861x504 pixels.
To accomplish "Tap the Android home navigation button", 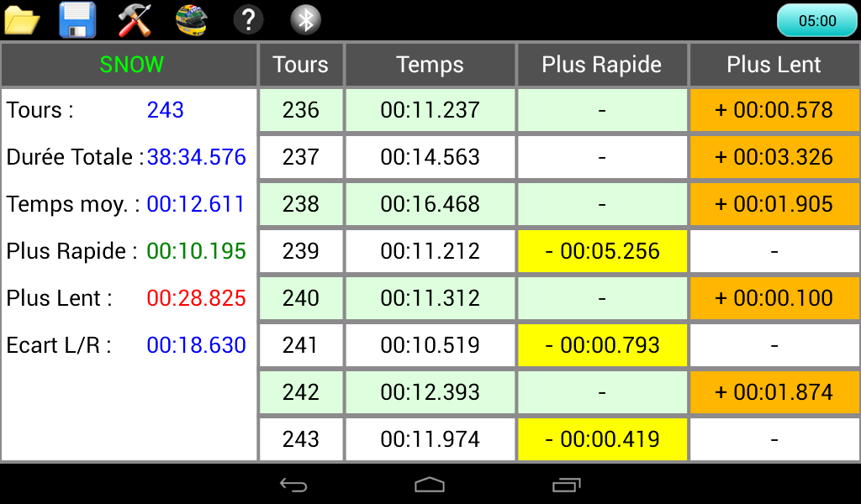I will click(430, 484).
